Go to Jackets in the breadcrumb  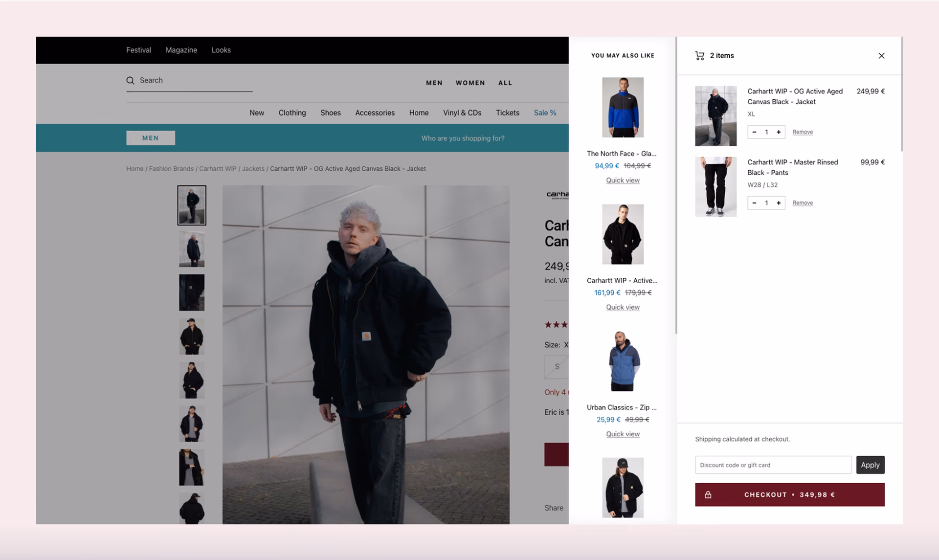253,169
